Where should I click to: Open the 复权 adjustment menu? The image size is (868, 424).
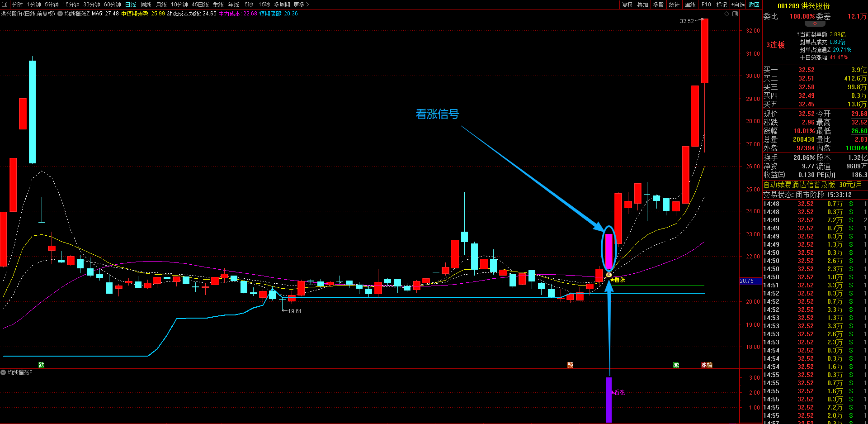tap(627, 5)
